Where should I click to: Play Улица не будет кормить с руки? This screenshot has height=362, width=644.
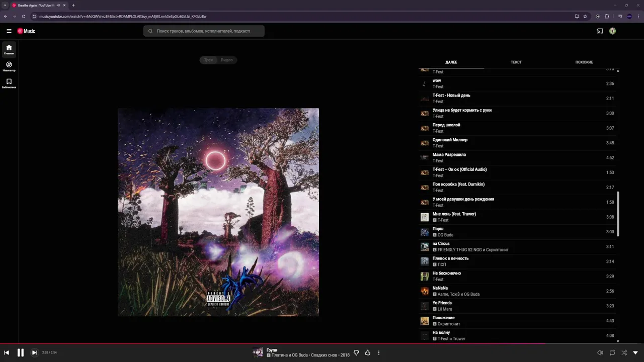pos(517,113)
